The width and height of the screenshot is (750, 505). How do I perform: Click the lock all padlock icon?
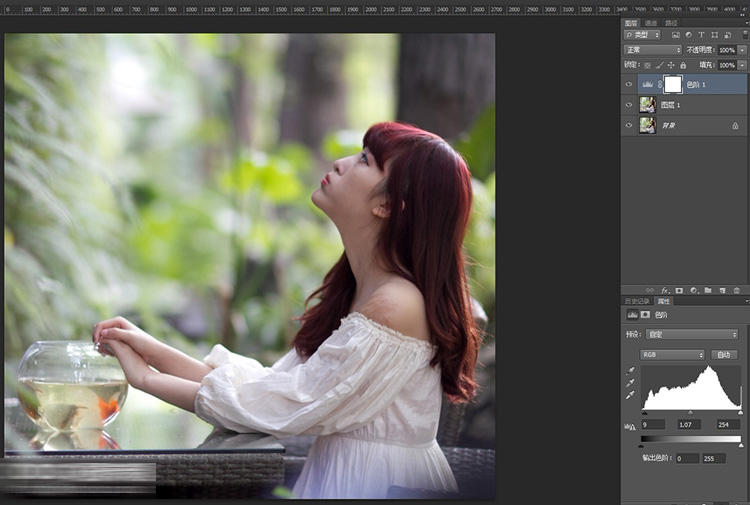[x=683, y=65]
